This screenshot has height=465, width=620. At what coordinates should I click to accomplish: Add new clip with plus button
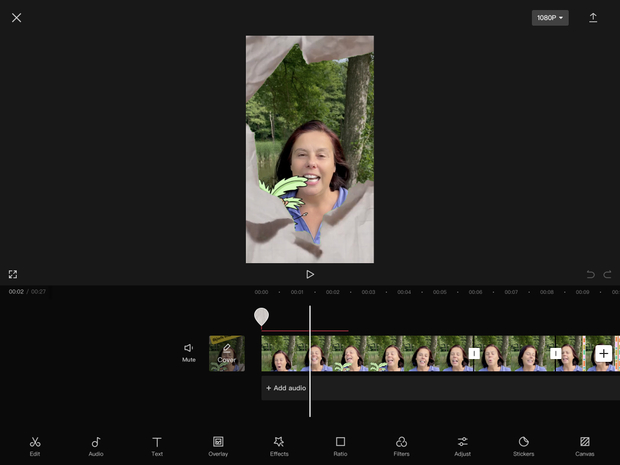[603, 353]
